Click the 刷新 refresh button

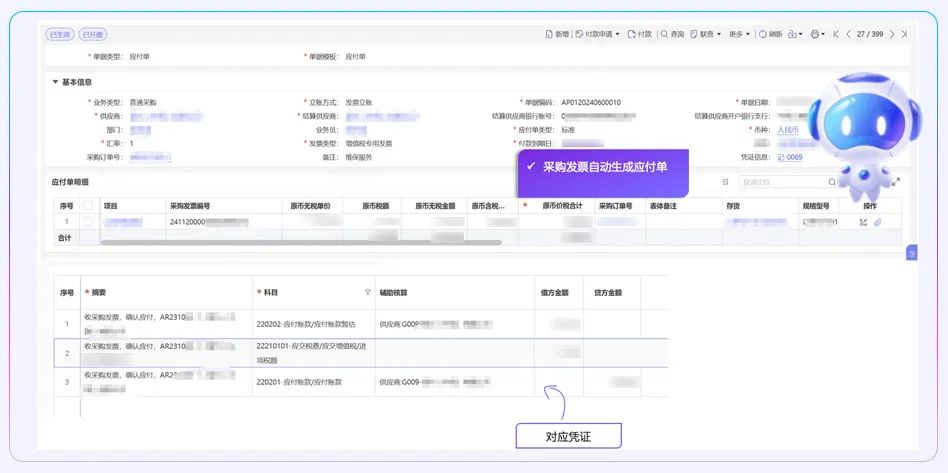click(x=770, y=34)
